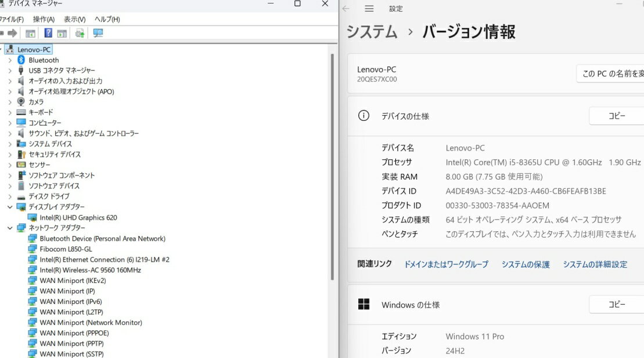Expand the ディスク ドライブ node
The height and width of the screenshot is (358, 644).
click(10, 196)
